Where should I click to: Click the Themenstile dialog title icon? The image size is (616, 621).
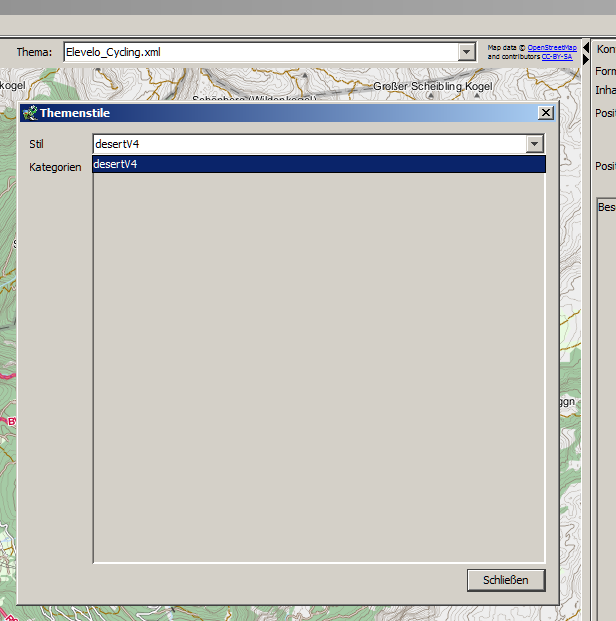(x=29, y=113)
